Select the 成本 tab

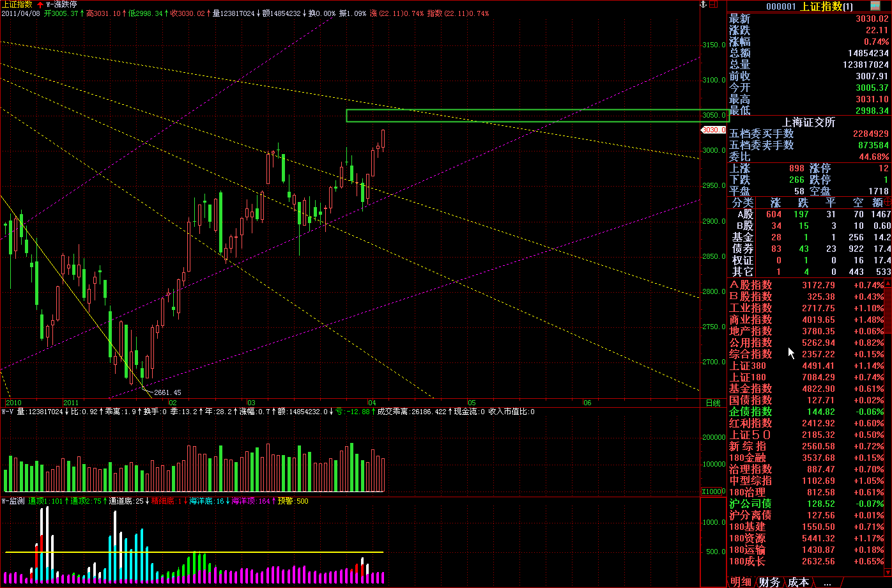(x=798, y=582)
